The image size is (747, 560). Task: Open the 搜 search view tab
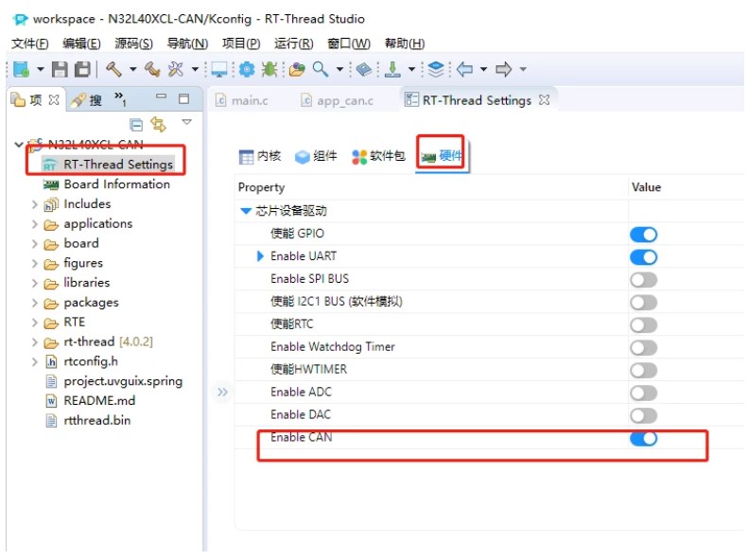86,100
